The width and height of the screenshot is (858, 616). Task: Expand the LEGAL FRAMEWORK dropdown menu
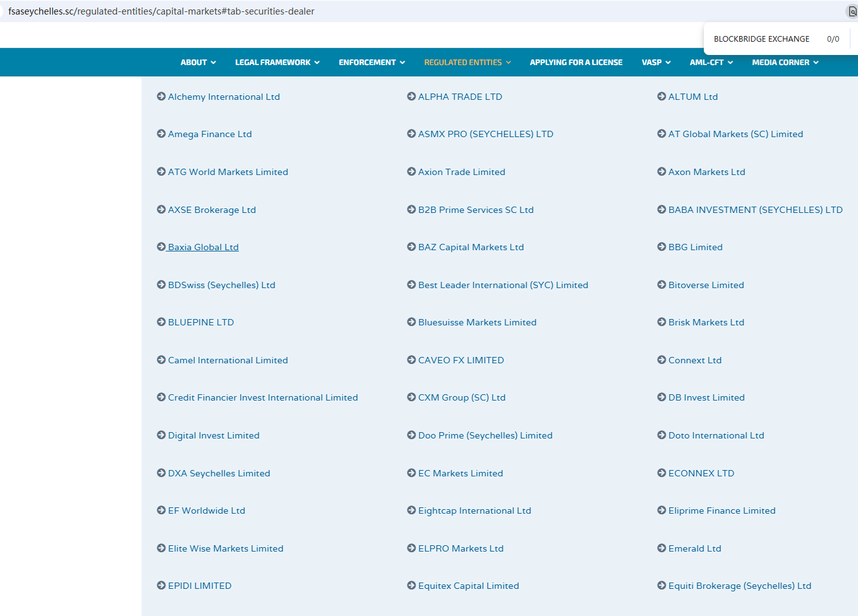point(277,63)
